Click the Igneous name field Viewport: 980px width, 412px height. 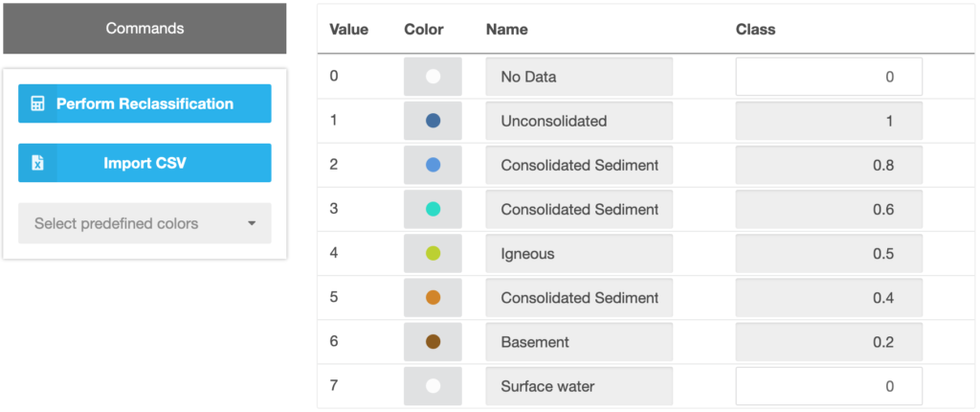[x=579, y=254]
